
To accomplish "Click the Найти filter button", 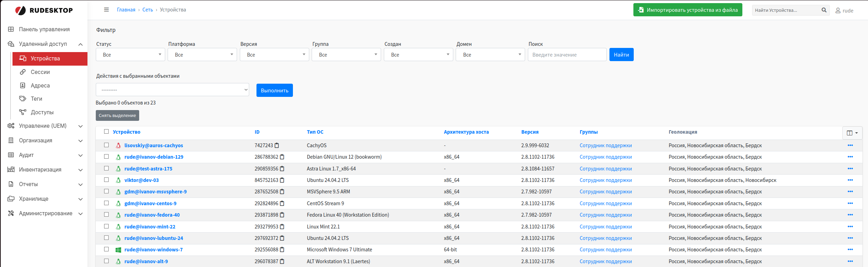I will (x=621, y=55).
